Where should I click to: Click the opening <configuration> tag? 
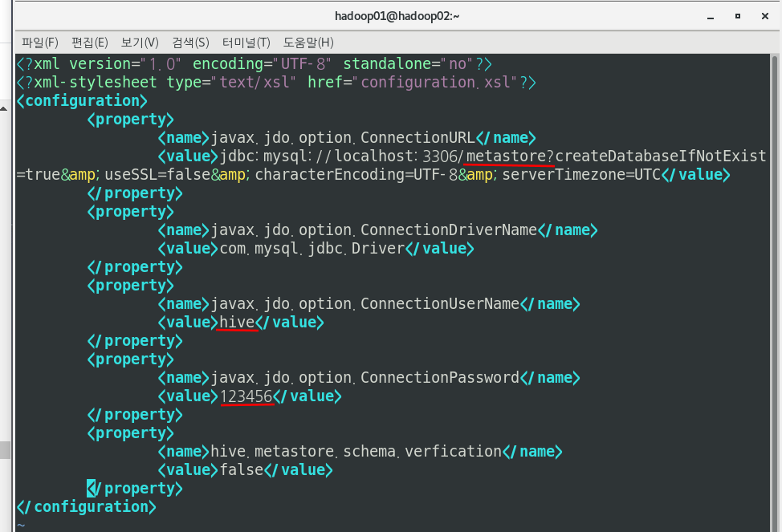coord(82,101)
